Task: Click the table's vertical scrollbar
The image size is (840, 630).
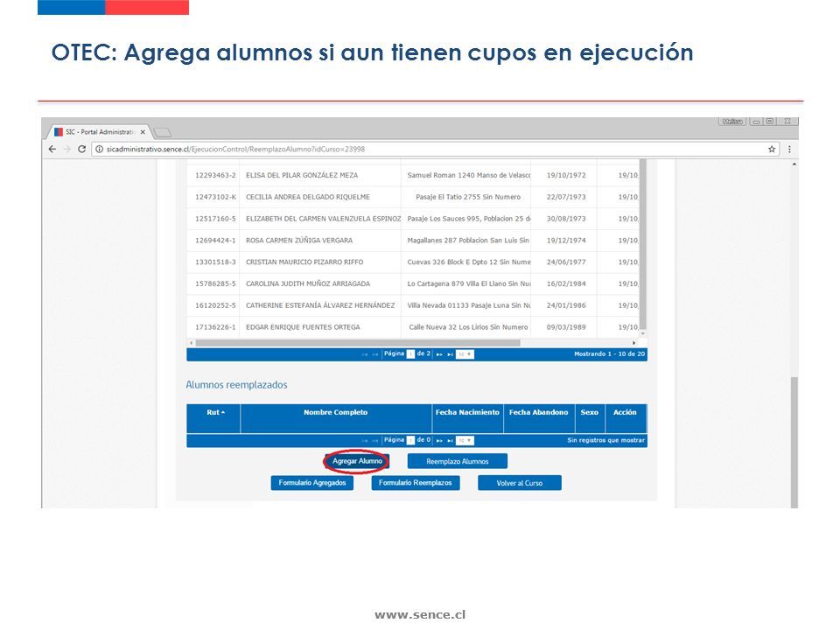Action: click(x=643, y=244)
